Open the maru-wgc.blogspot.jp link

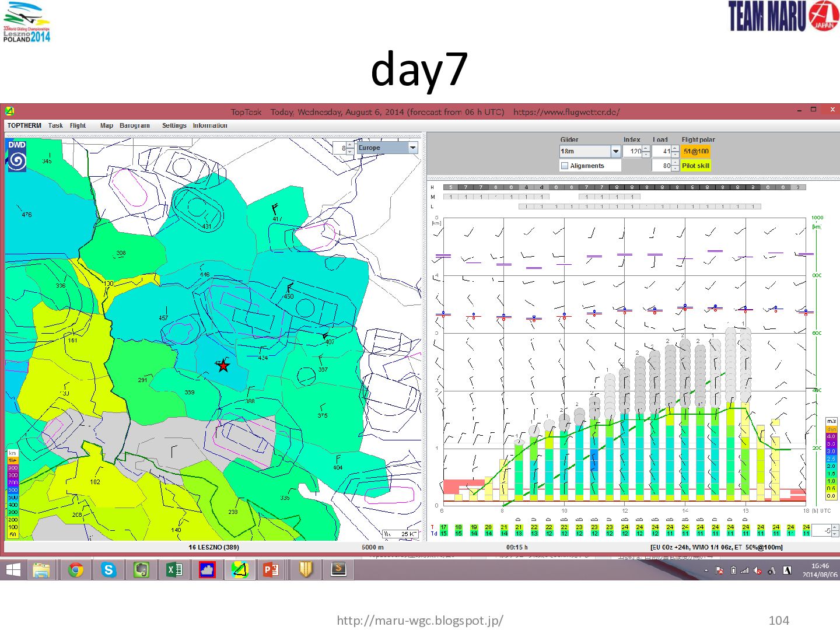(419, 620)
